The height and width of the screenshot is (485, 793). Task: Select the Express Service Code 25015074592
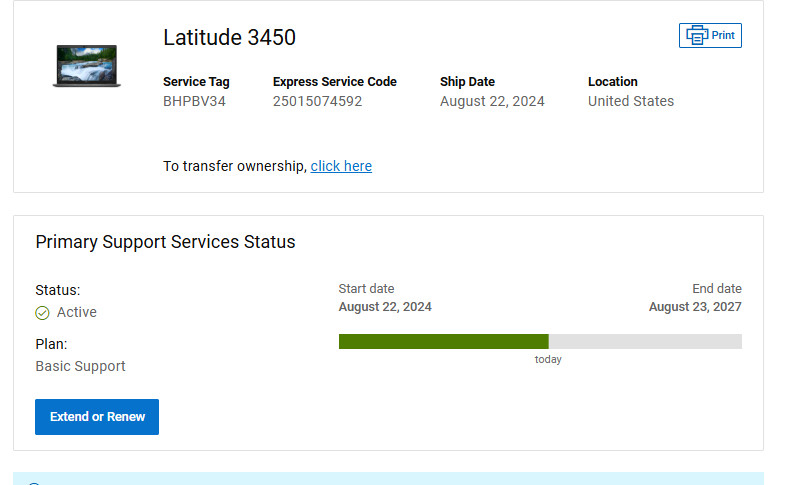tap(318, 101)
